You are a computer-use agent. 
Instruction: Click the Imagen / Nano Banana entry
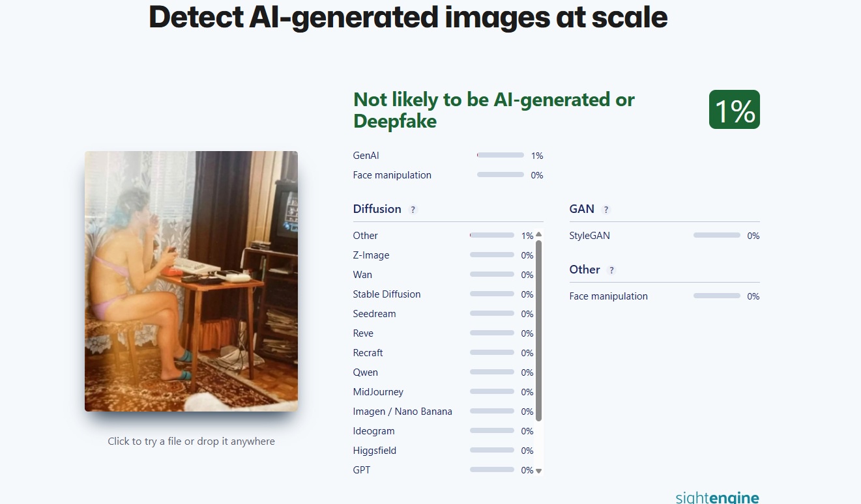click(402, 412)
